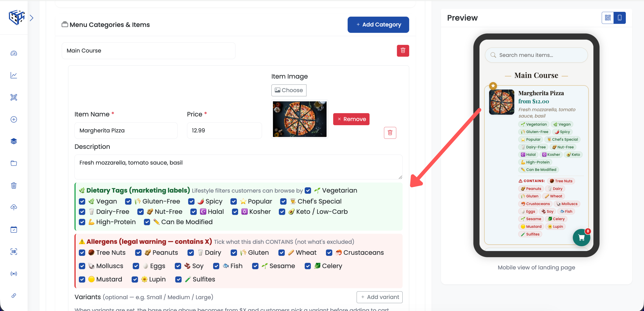The width and height of the screenshot is (644, 311).
Task: Uncheck the Halal dietary tag
Action: pos(194,212)
